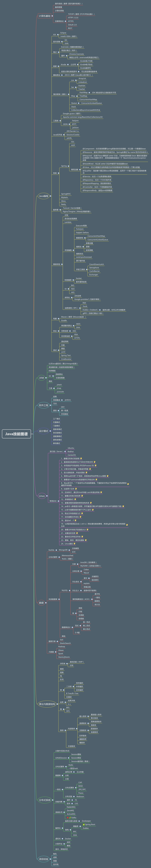Select the 软件工程 main topic

pyautogui.click(x=44, y=405)
